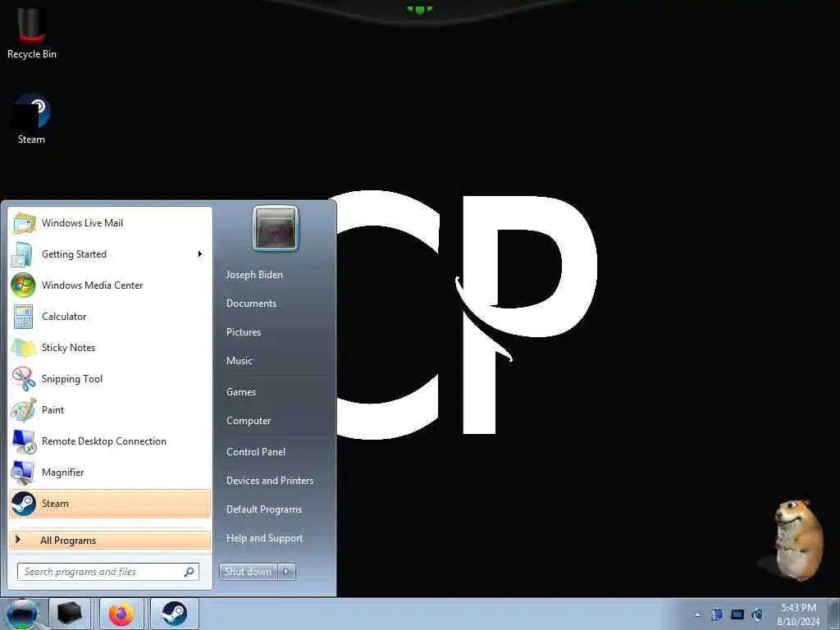Viewport: 840px width, 630px height.
Task: Open the black box icon on taskbar
Action: click(70, 614)
